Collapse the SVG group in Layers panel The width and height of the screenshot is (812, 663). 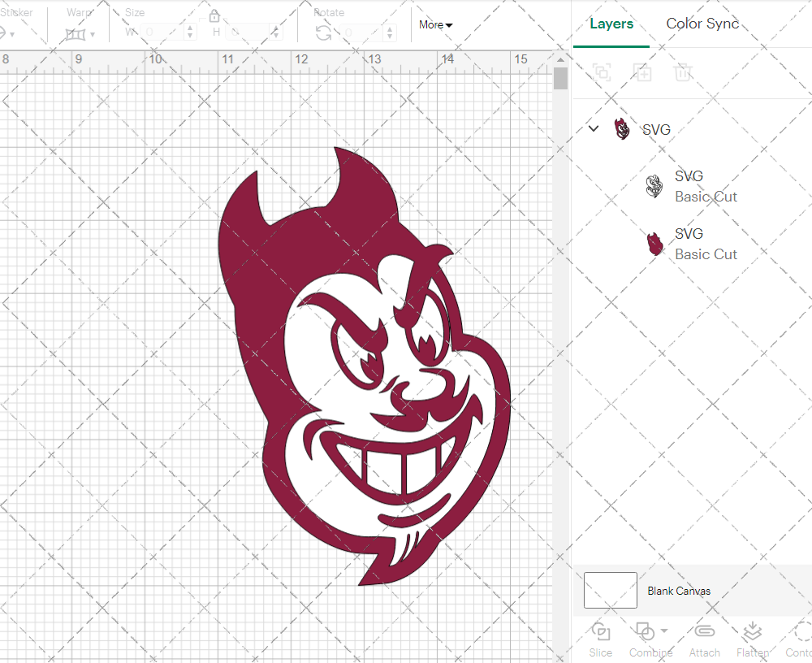pos(593,128)
